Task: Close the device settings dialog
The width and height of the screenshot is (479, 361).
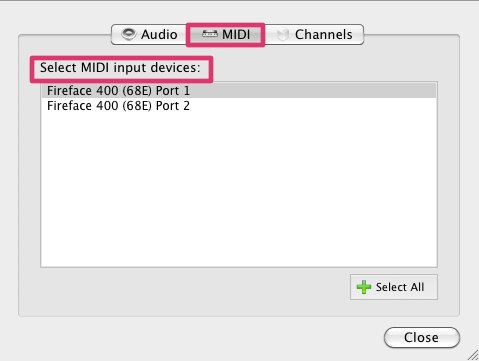Action: 422,338
